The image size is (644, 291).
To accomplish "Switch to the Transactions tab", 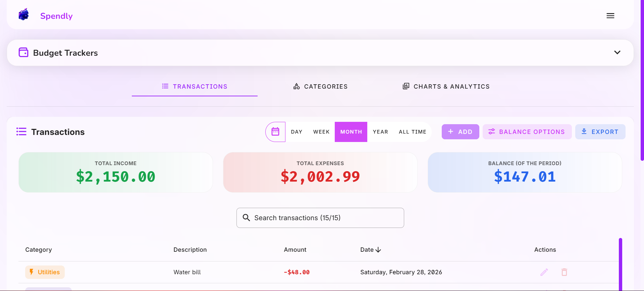I will (195, 87).
